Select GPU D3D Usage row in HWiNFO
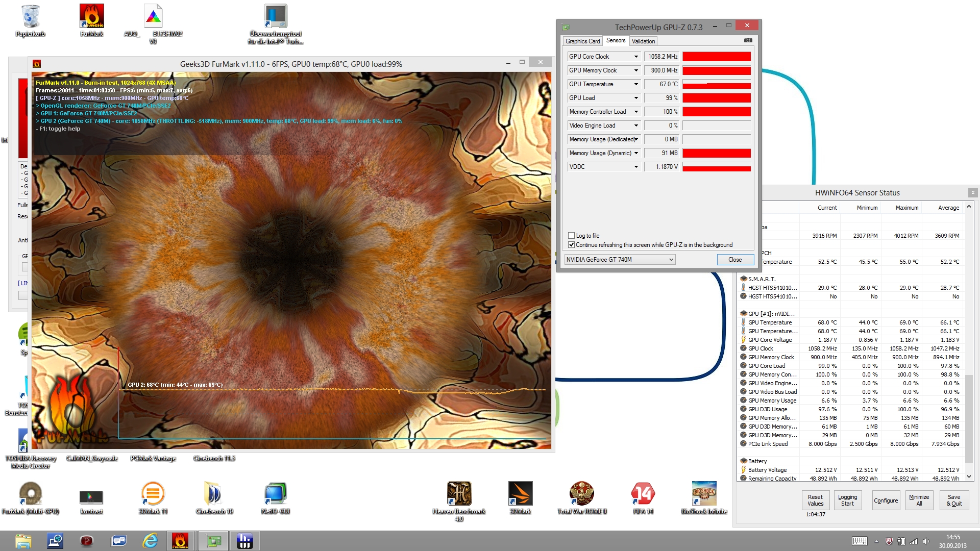980x551 pixels. coord(850,409)
